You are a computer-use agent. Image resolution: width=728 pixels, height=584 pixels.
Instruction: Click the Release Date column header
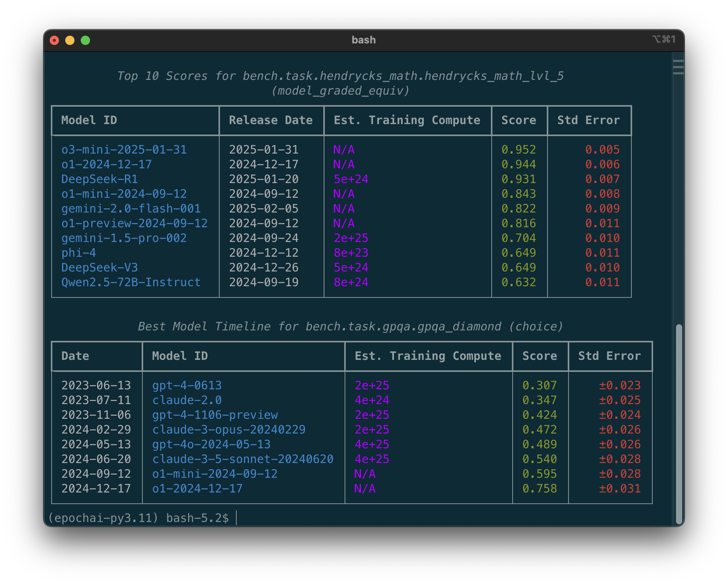click(270, 120)
